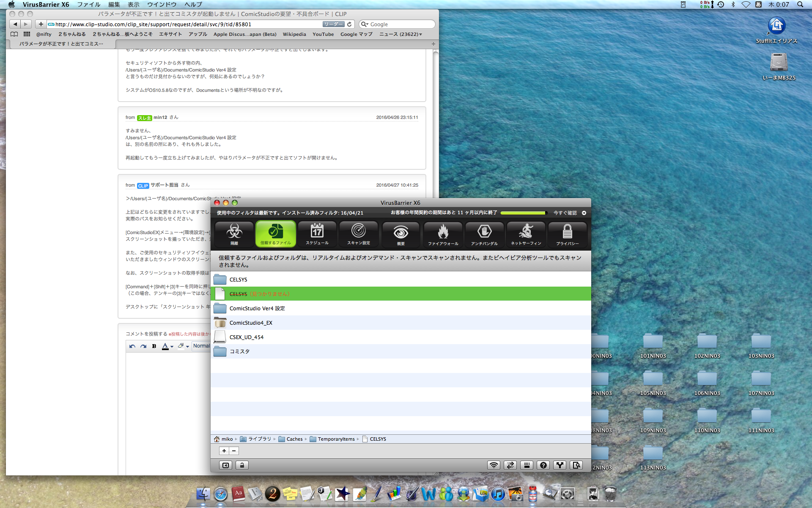Open the Quarantine (隔離) section
The height and width of the screenshot is (508, 812).
(234, 234)
